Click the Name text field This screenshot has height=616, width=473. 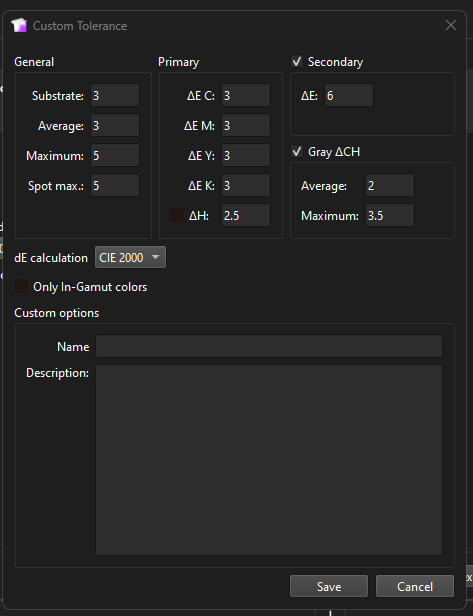(269, 346)
